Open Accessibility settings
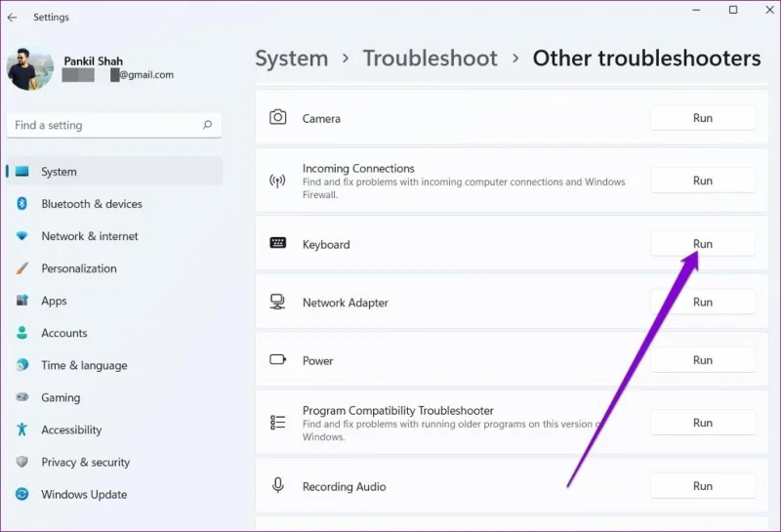This screenshot has height=532, width=781. [x=114, y=430]
